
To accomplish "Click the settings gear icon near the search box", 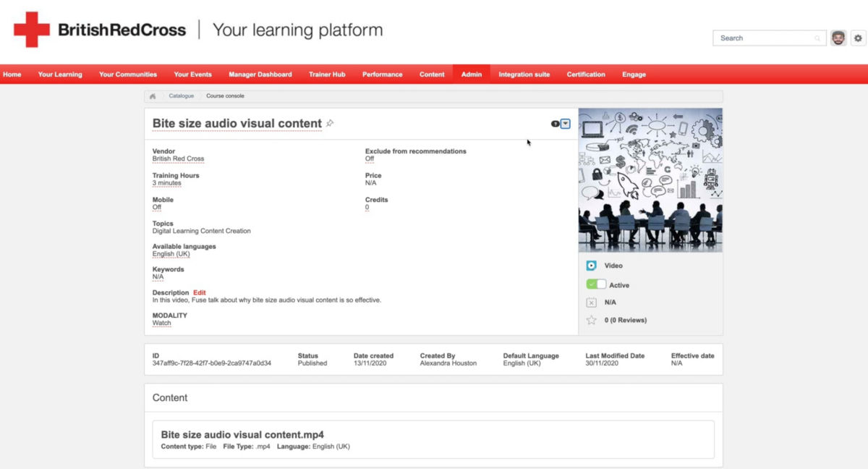I will click(x=858, y=38).
